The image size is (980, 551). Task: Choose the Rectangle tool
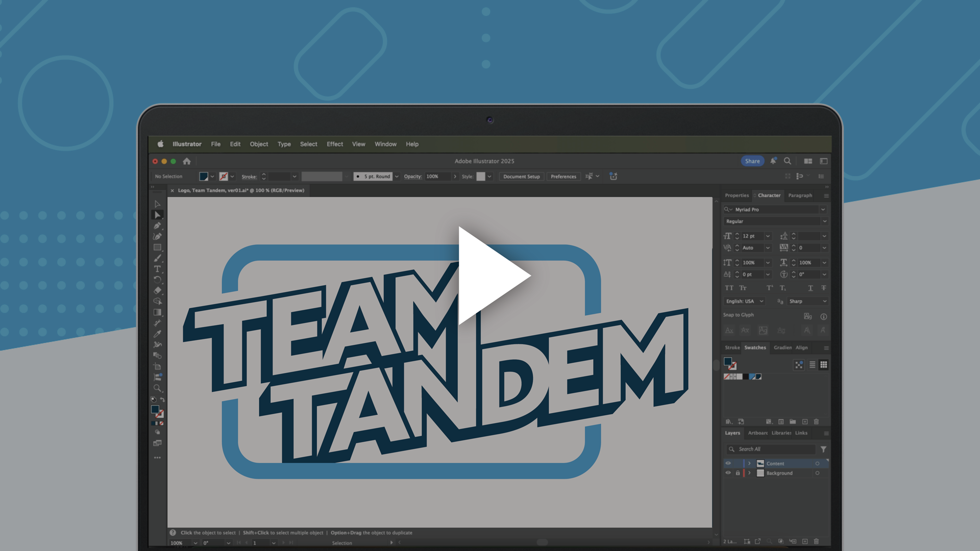point(157,247)
